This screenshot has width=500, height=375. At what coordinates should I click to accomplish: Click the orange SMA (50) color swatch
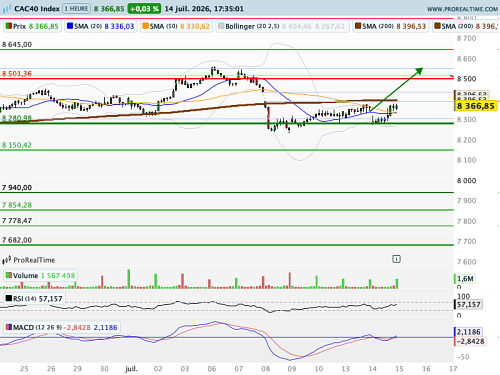145,26
